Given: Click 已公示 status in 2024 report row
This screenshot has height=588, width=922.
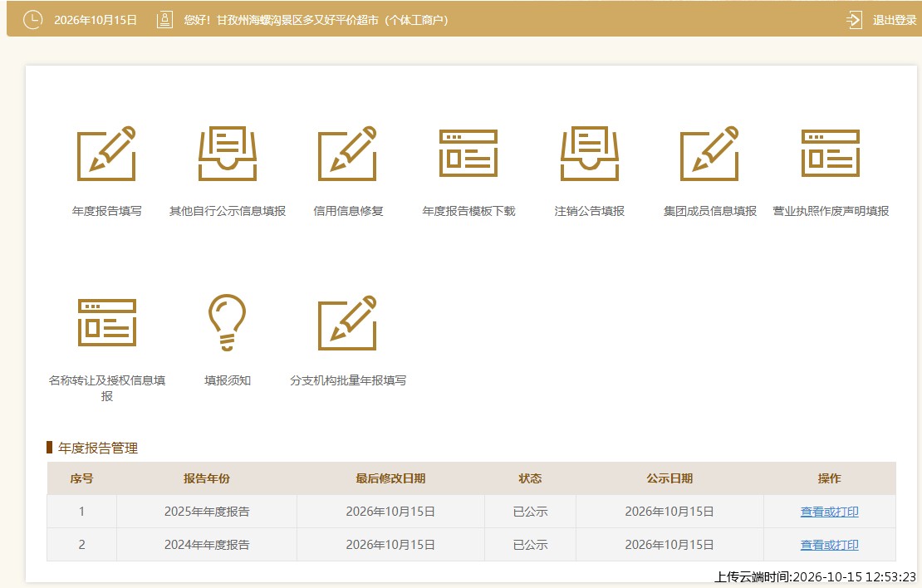Looking at the screenshot, I should [x=531, y=545].
